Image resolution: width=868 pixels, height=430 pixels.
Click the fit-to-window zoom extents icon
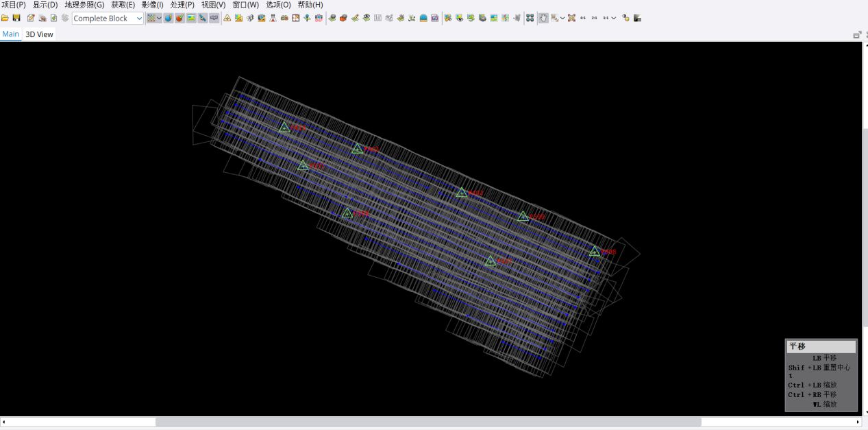571,19
